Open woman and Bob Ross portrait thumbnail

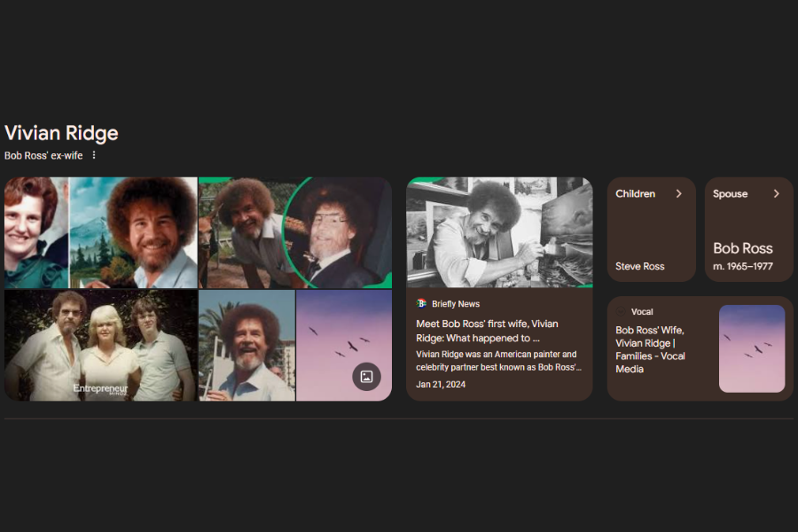coord(101,232)
